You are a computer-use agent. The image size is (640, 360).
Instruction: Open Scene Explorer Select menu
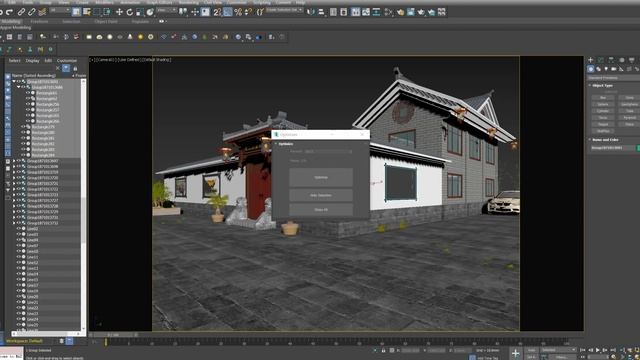[14, 60]
